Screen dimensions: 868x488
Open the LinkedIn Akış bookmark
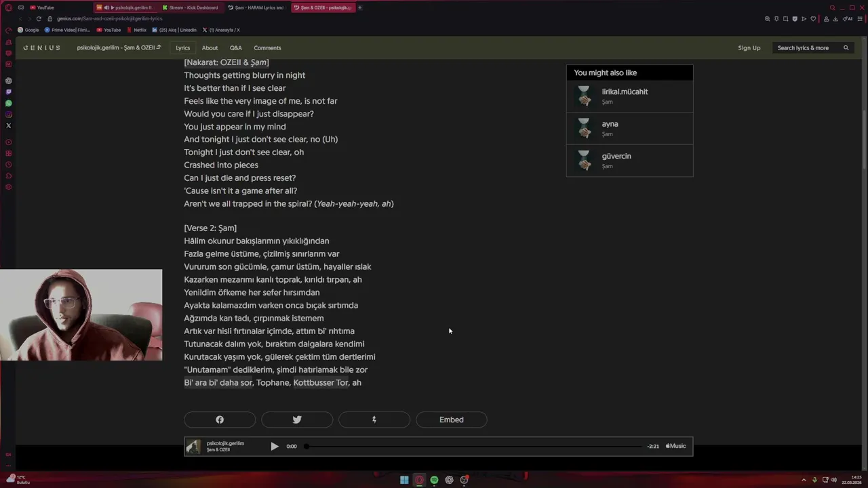(174, 30)
